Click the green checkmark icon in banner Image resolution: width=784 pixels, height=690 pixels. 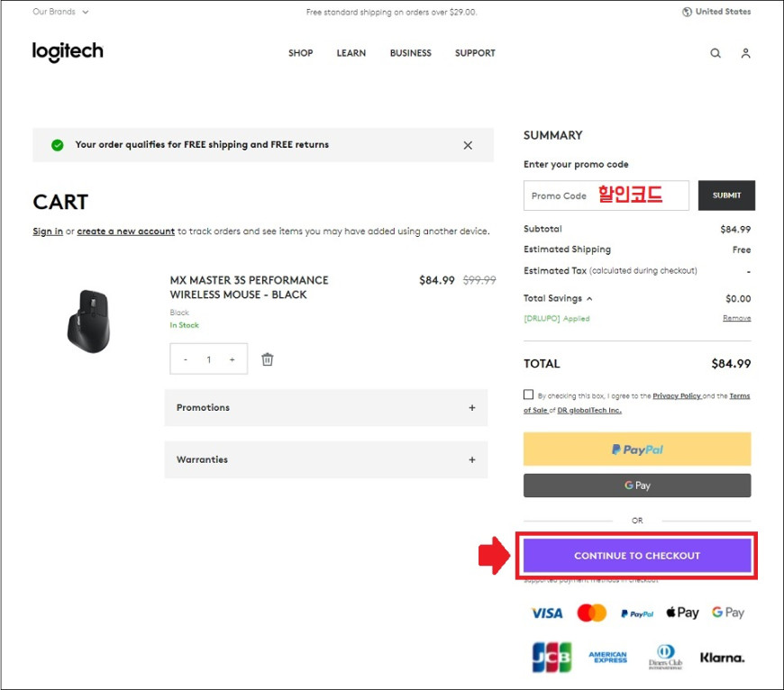pyautogui.click(x=58, y=145)
